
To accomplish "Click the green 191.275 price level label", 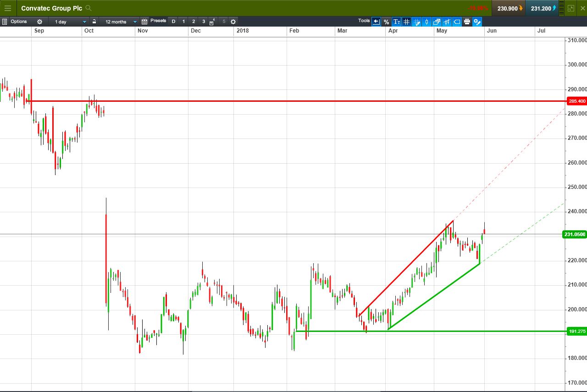I will click(x=576, y=331).
